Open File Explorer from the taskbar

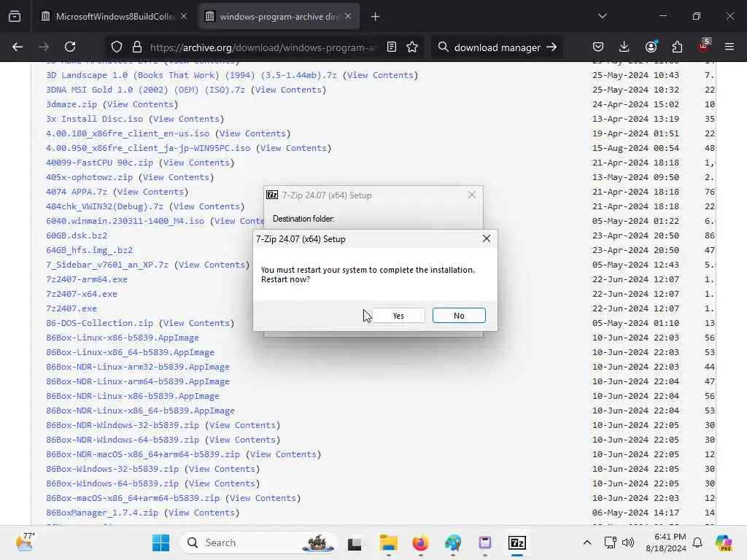pyautogui.click(x=388, y=542)
